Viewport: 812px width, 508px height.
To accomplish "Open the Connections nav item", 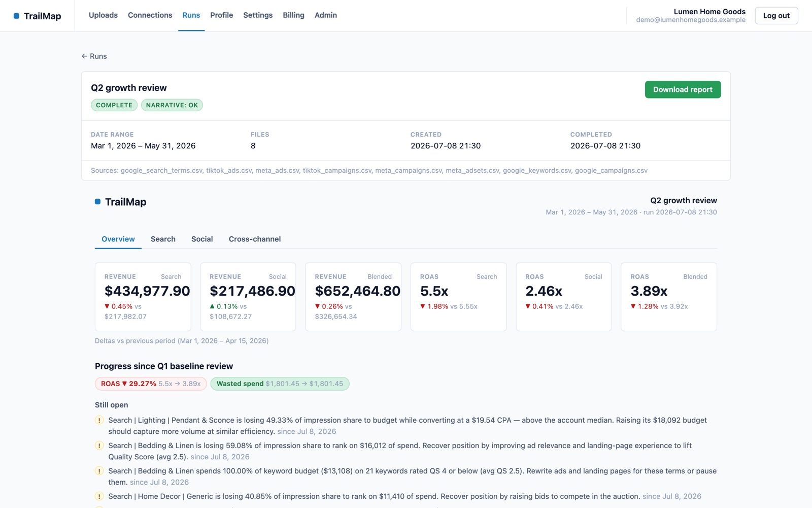I will click(150, 15).
